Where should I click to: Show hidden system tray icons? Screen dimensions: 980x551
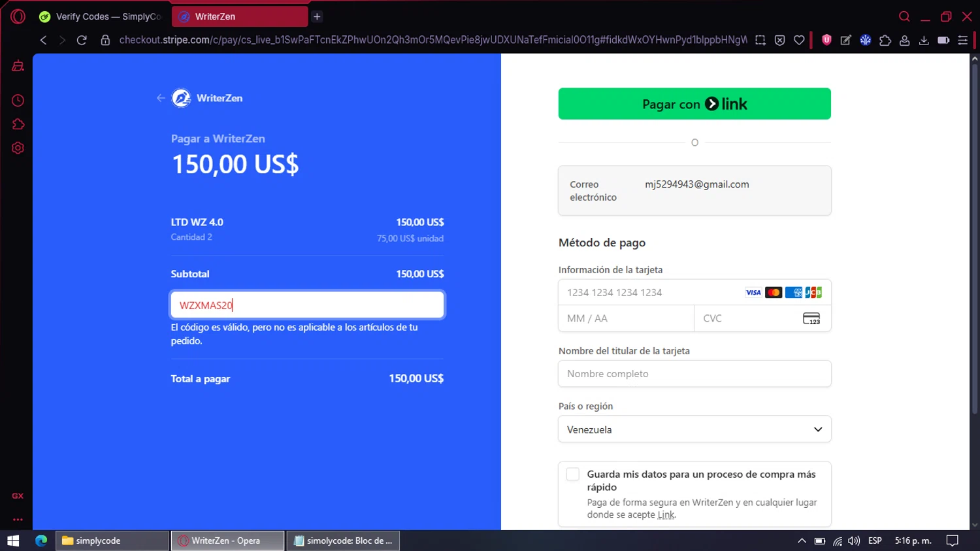click(x=802, y=541)
